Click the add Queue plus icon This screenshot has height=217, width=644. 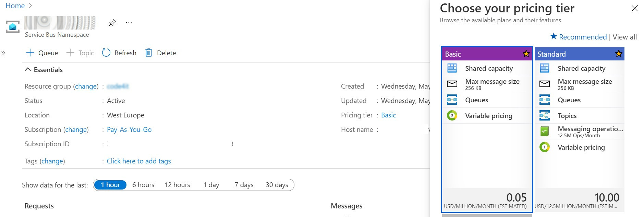[30, 53]
